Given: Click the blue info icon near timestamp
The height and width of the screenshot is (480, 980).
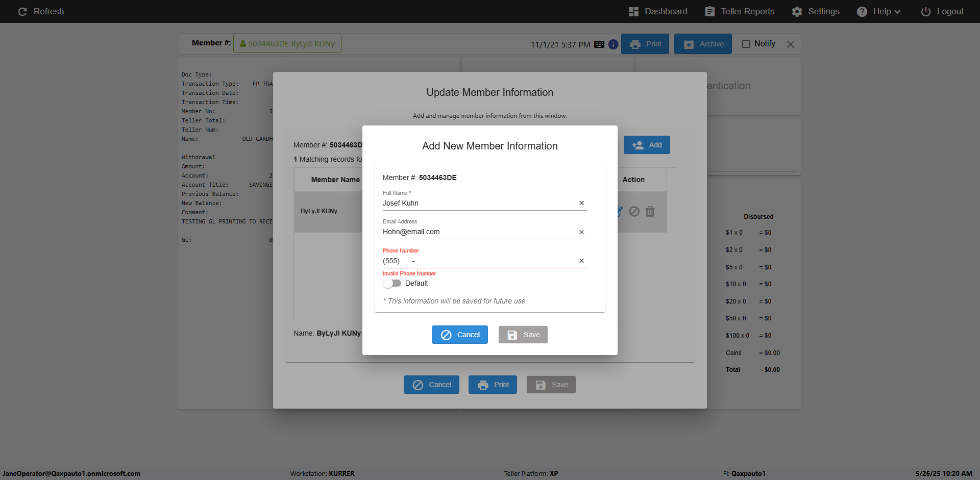Looking at the screenshot, I should (x=613, y=44).
